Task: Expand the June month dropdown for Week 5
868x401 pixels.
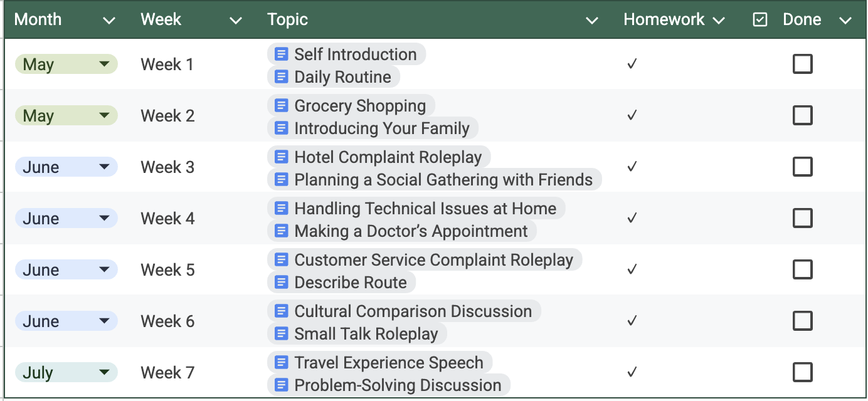Action: (x=105, y=269)
